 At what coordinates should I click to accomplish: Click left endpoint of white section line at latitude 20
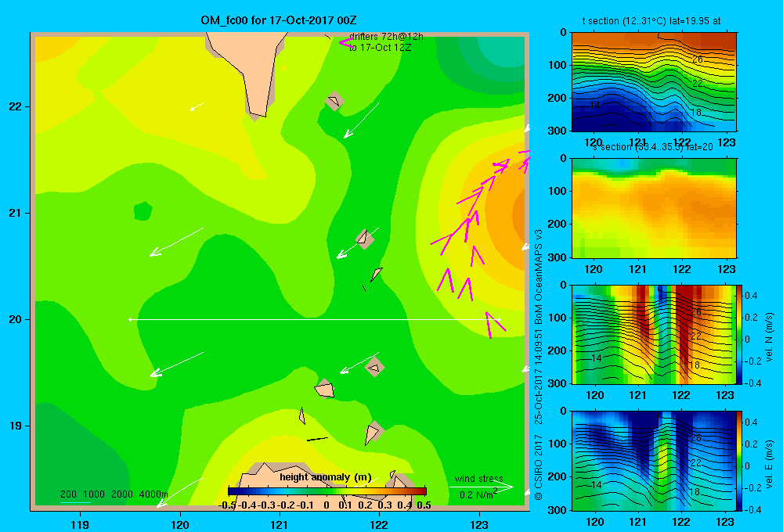[x=130, y=319]
